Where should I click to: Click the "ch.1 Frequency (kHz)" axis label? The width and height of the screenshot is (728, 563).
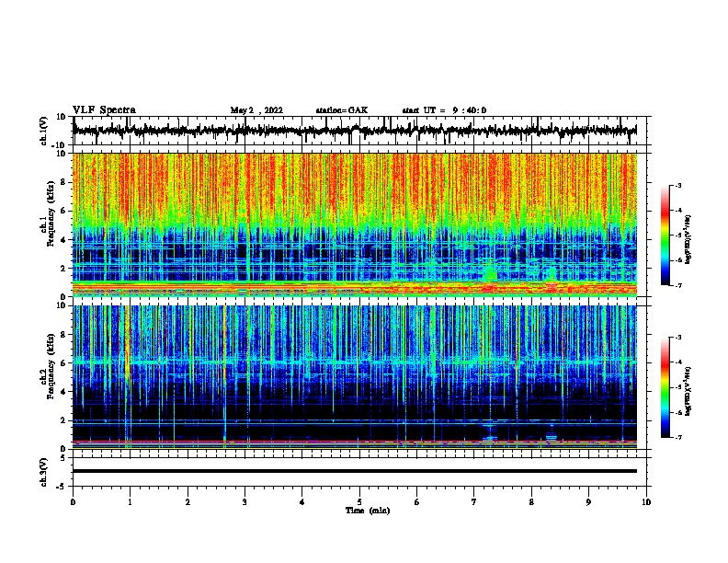click(x=50, y=214)
